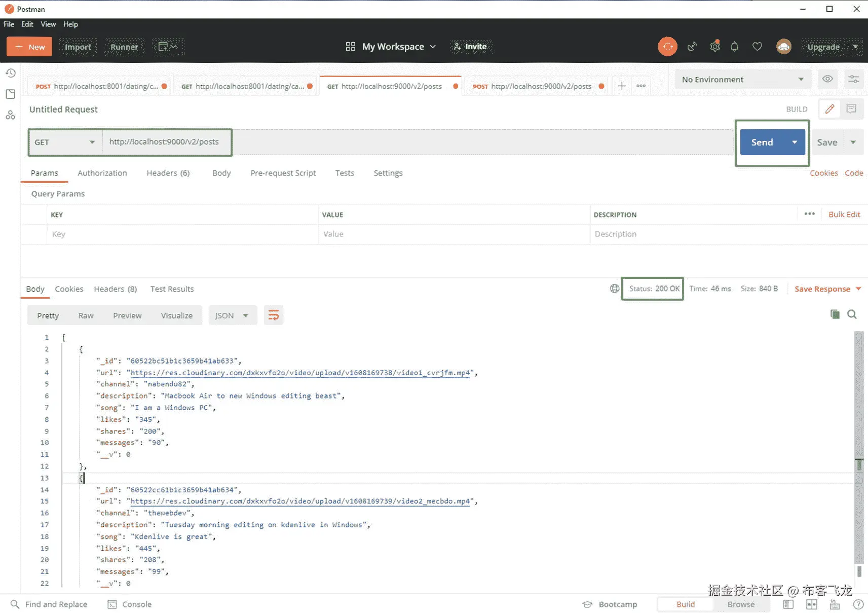Open the Edit menu
The height and width of the screenshot is (613, 868).
pos(27,24)
